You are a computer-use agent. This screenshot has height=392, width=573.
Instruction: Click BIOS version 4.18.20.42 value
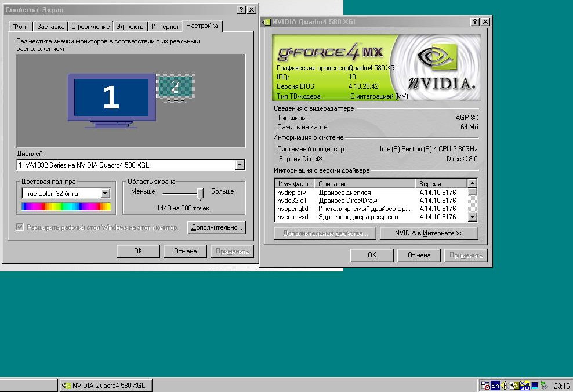(364, 86)
